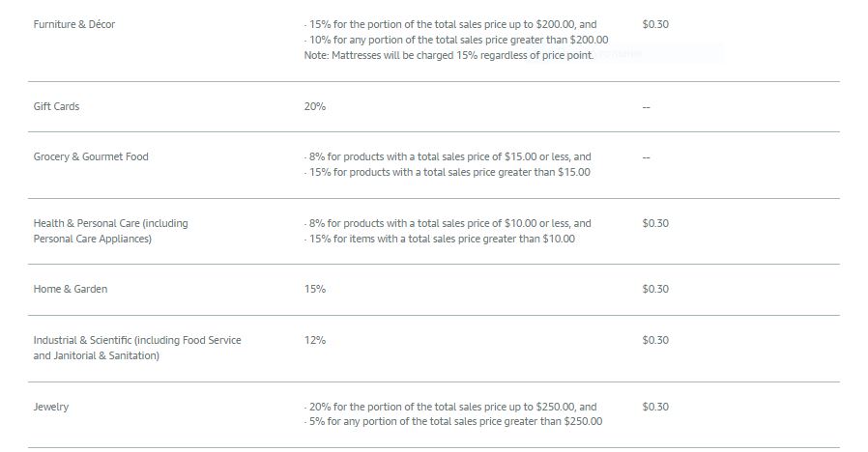Click the 5% fee line for Jewelry over $250.00
Screen dimensions: 868x452
tap(452, 421)
